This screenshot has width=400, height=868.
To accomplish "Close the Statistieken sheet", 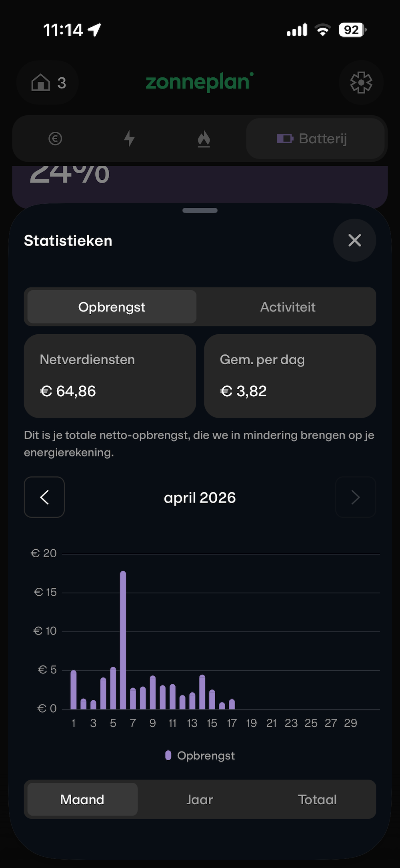I will click(x=354, y=240).
